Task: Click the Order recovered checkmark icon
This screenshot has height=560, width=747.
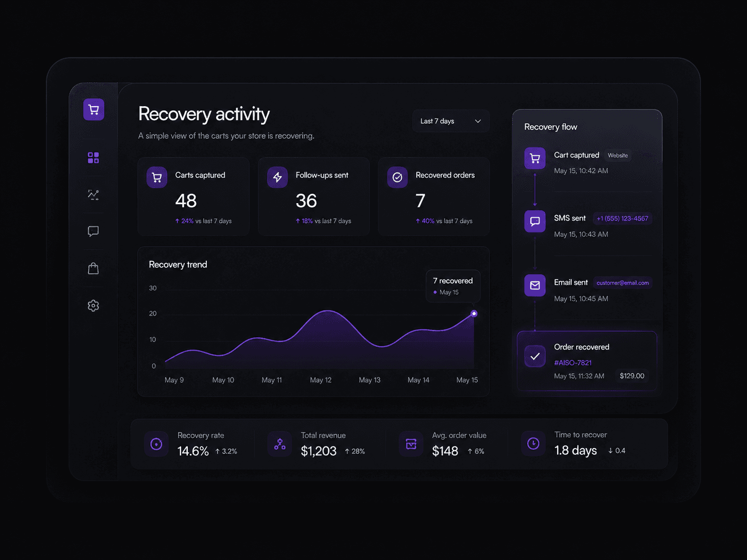Action: 535,356
